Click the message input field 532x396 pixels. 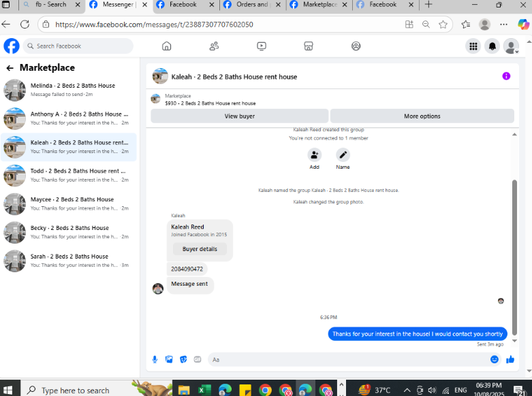coord(349,360)
